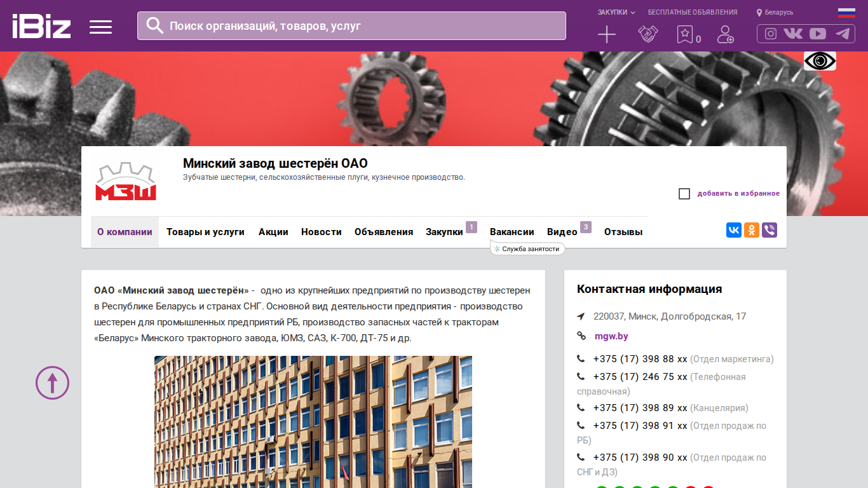Click company tagline 'Зубчатые шестерни, сельскохозяйственные плуги'
The height and width of the screenshot is (488, 868).
pyautogui.click(x=324, y=177)
